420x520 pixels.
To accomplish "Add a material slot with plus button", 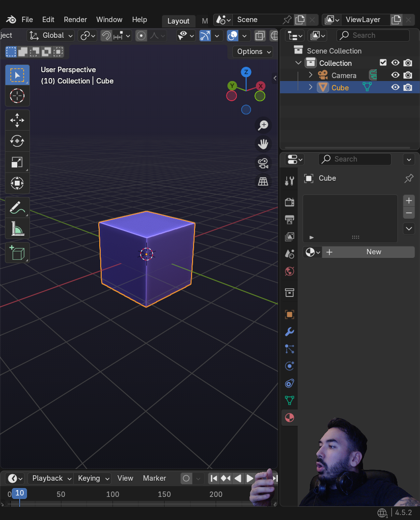I will (409, 200).
